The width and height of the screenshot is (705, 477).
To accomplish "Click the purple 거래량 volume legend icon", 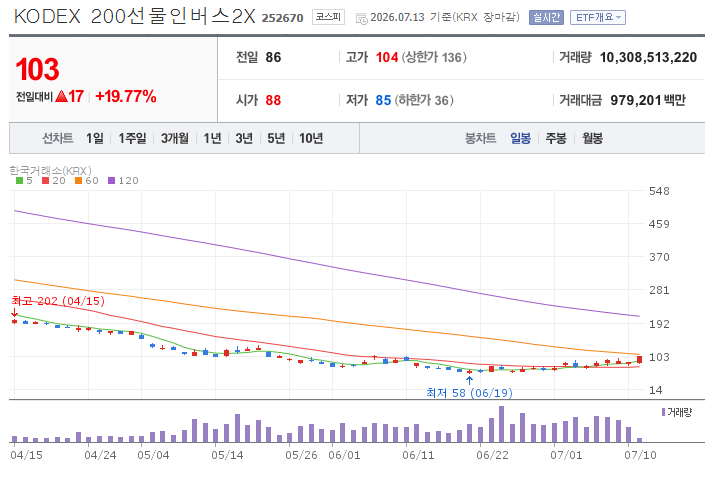I will click(x=663, y=412).
